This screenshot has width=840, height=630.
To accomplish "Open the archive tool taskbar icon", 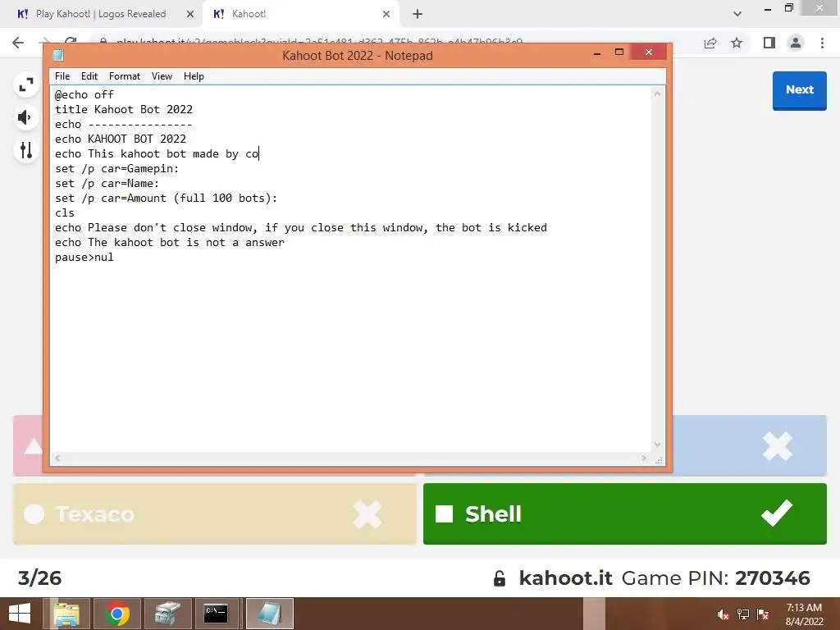I will tap(167, 614).
